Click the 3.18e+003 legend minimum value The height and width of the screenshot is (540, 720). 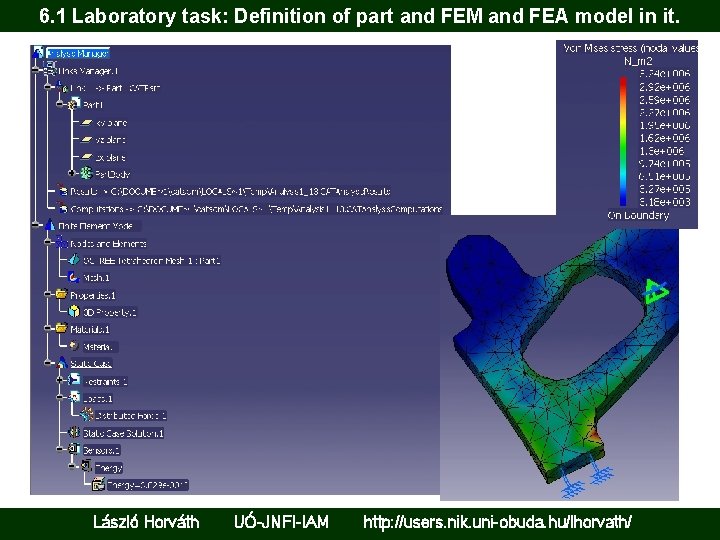pos(664,202)
